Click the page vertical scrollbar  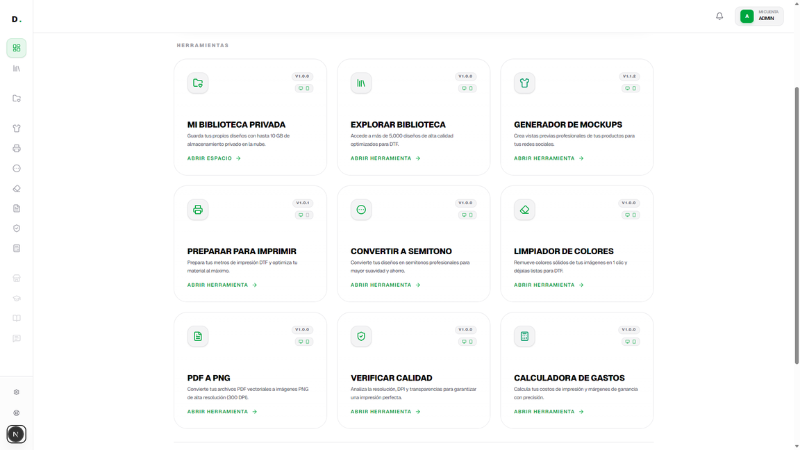tap(796, 224)
